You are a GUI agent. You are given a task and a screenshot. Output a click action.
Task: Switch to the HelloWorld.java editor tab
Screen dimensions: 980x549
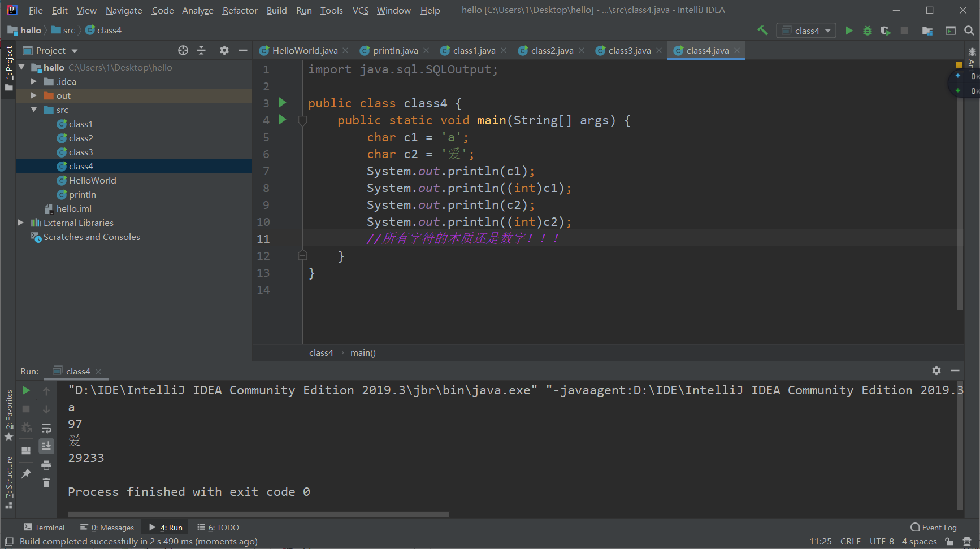(x=304, y=50)
